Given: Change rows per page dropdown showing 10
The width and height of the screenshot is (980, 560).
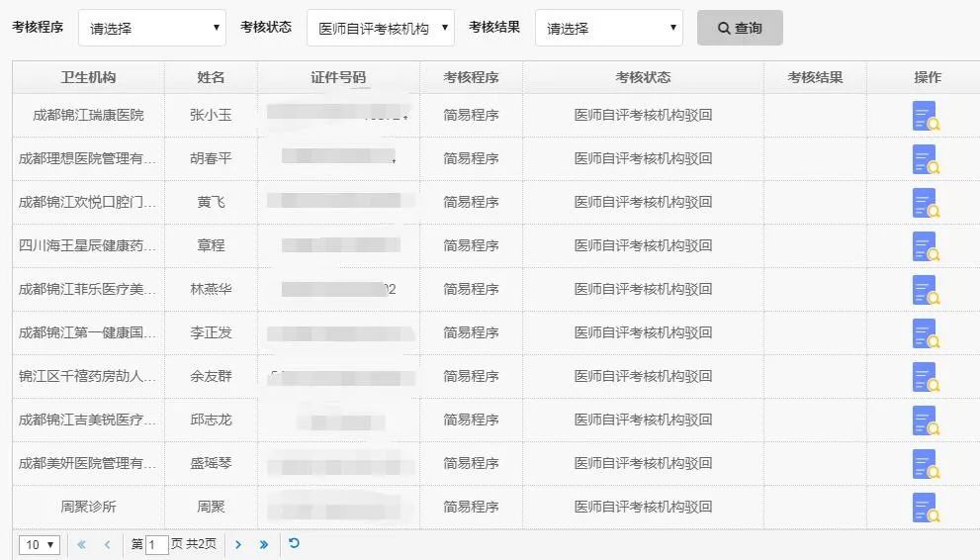Looking at the screenshot, I should point(40,544).
